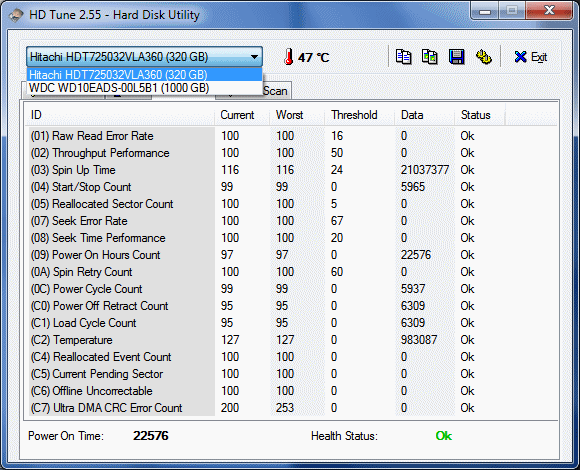The width and height of the screenshot is (580, 470).
Task: Click the worst value 253 for Ultra DMA CRC
Action: pos(285,408)
